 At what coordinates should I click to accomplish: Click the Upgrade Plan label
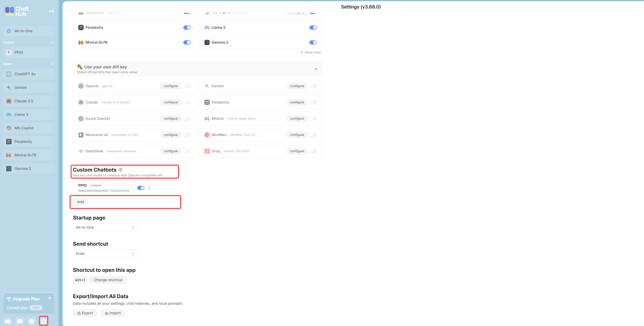(26, 299)
